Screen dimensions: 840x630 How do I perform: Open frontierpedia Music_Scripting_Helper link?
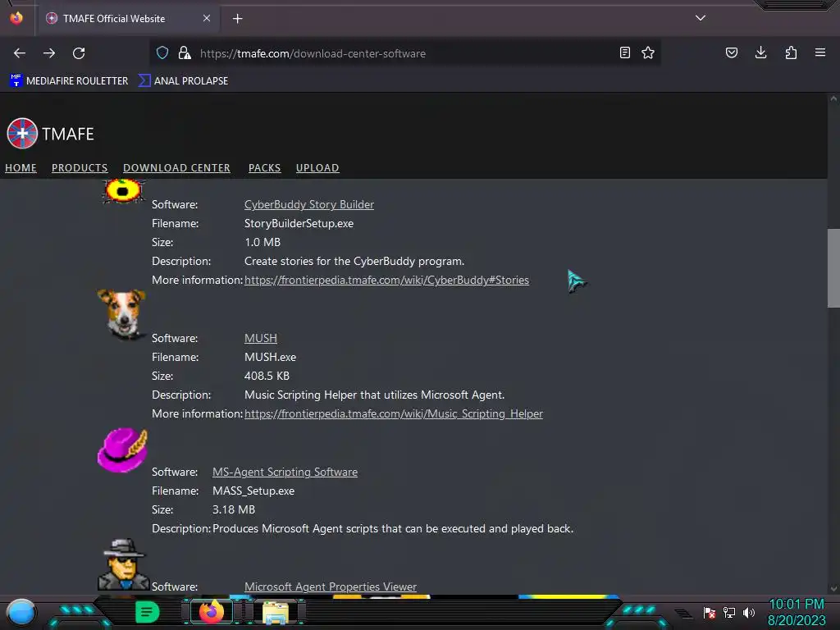coord(394,413)
